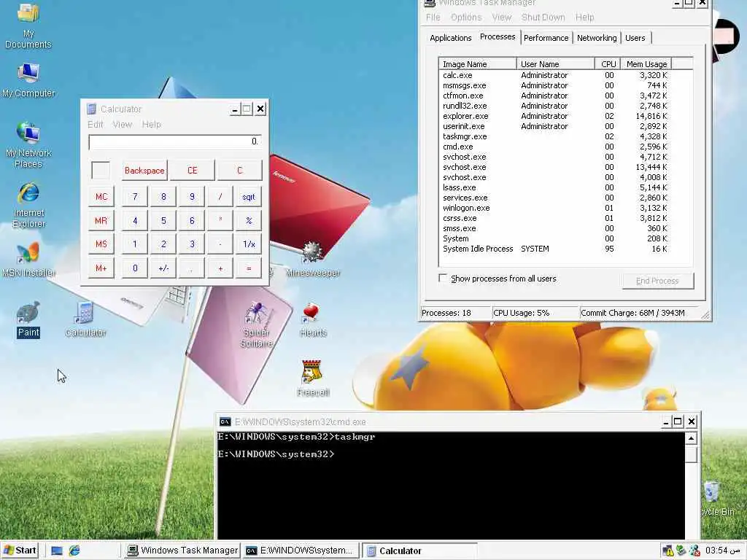Viewport: 747px width, 560px height.
Task: Click the End Process button
Action: 658,281
